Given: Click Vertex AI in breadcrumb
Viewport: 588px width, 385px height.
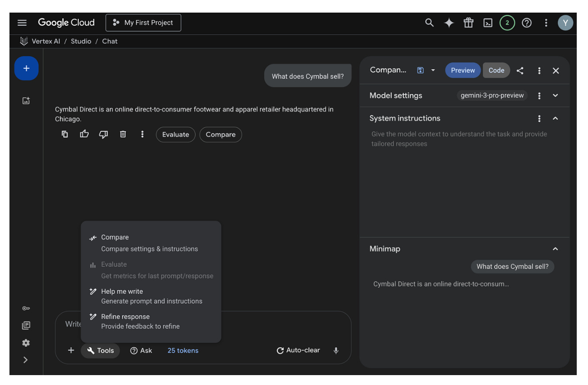Looking at the screenshot, I should 46,41.
